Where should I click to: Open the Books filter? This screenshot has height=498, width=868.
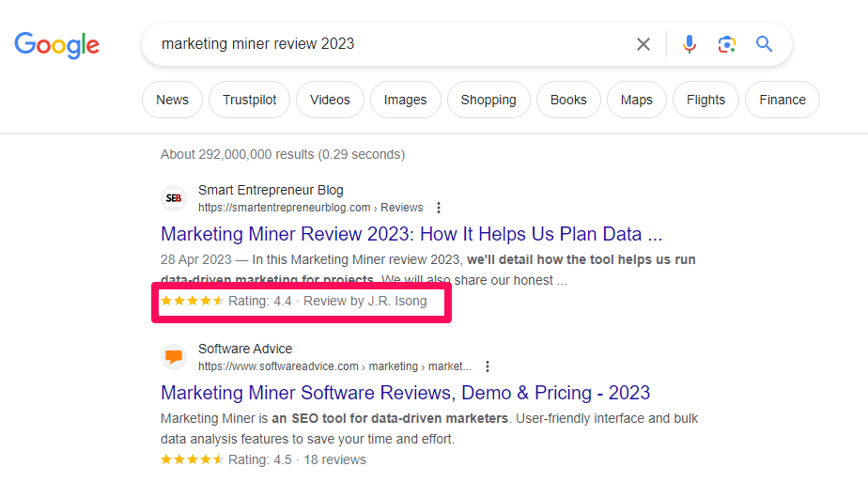(568, 100)
